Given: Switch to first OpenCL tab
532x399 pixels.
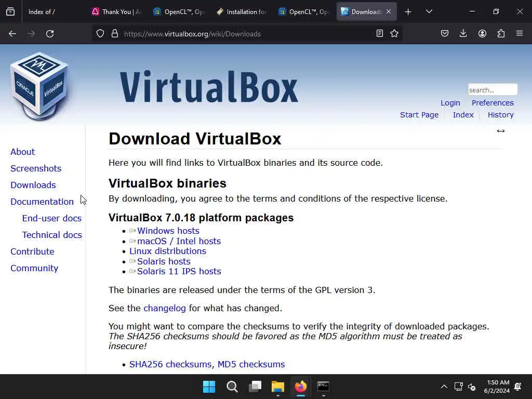Looking at the screenshot, I should pos(179,12).
